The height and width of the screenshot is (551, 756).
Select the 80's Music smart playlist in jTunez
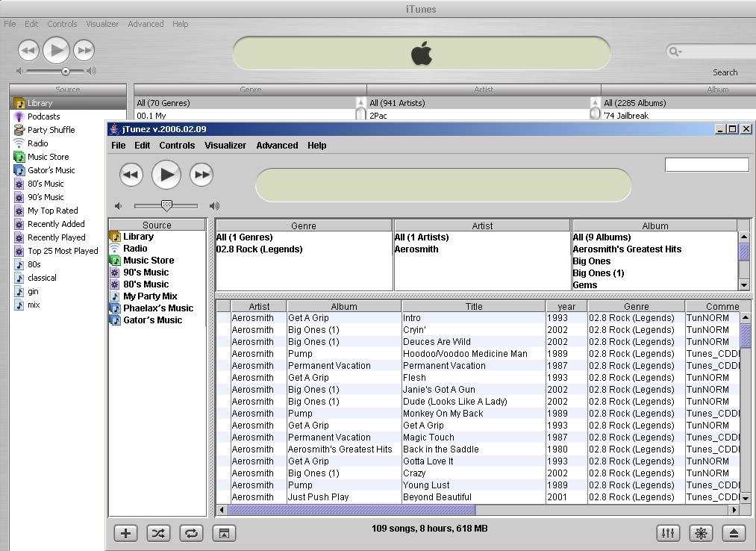click(x=146, y=284)
